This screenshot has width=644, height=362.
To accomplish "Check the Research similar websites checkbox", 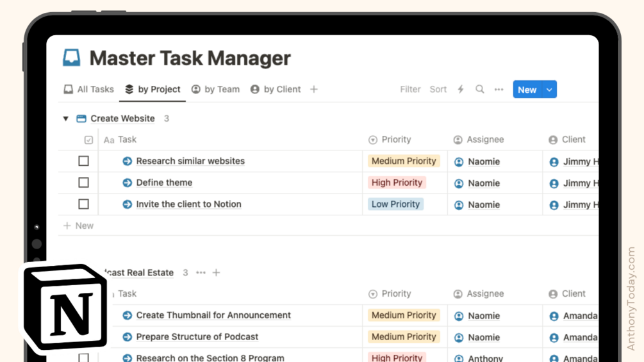I will coord(83,161).
